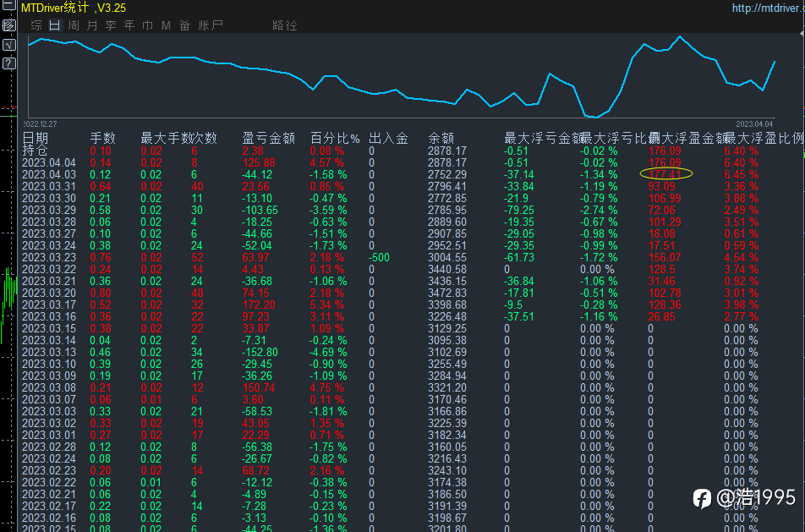
Task: Click the circled 177.41 max floating profit value
Action: [665, 174]
